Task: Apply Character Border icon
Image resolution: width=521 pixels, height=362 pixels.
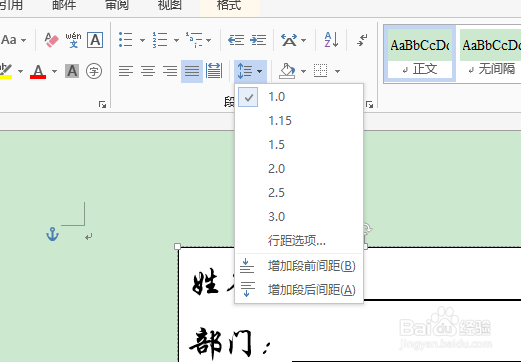Action: pyautogui.click(x=95, y=40)
